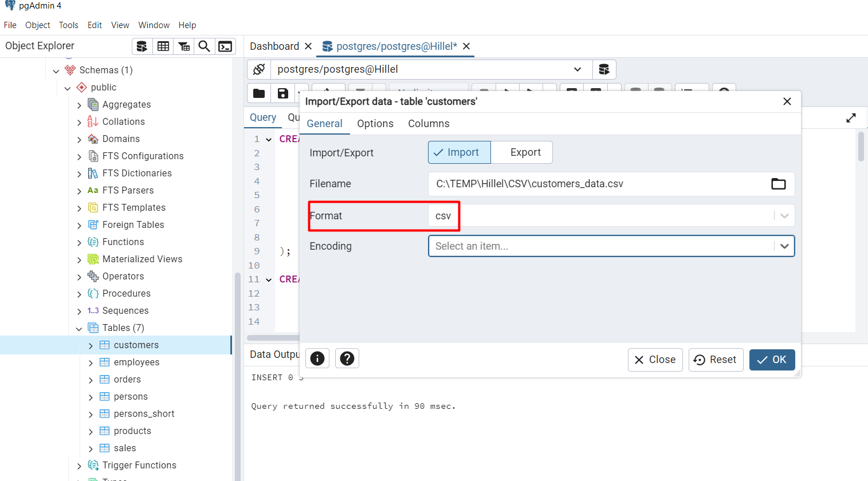Click OK to start the import

[x=772, y=360]
